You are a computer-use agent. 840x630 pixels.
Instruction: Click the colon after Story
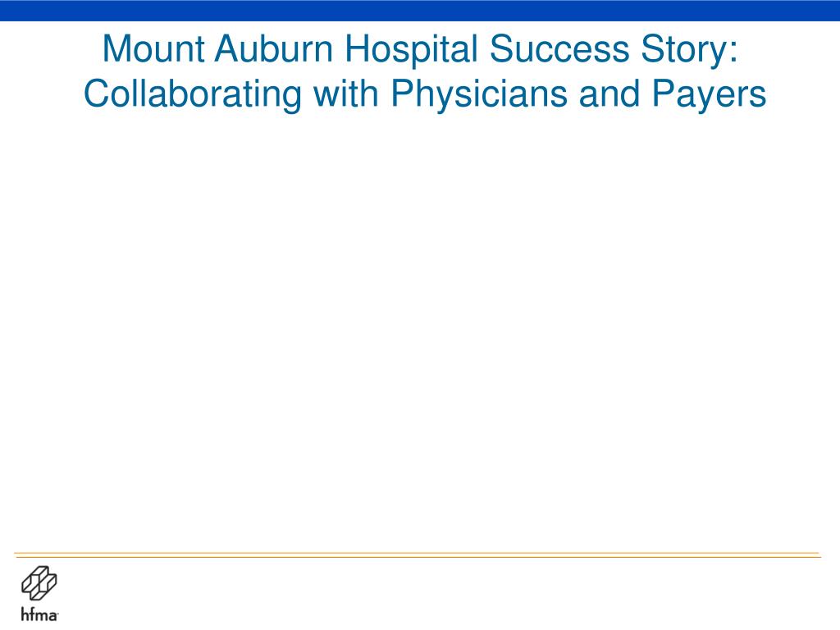[734, 53]
